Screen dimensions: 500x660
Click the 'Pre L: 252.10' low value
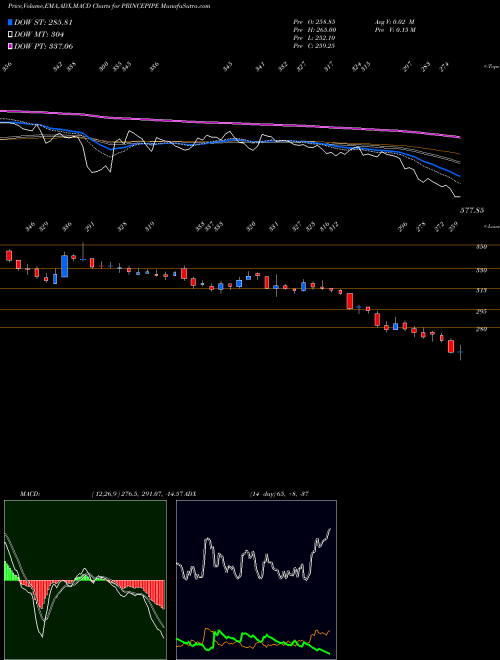point(314,38)
